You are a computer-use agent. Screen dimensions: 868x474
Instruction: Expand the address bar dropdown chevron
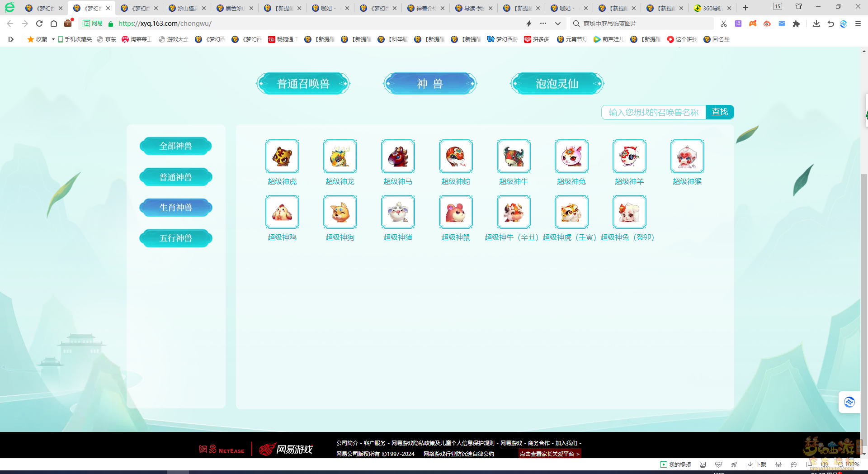(558, 24)
